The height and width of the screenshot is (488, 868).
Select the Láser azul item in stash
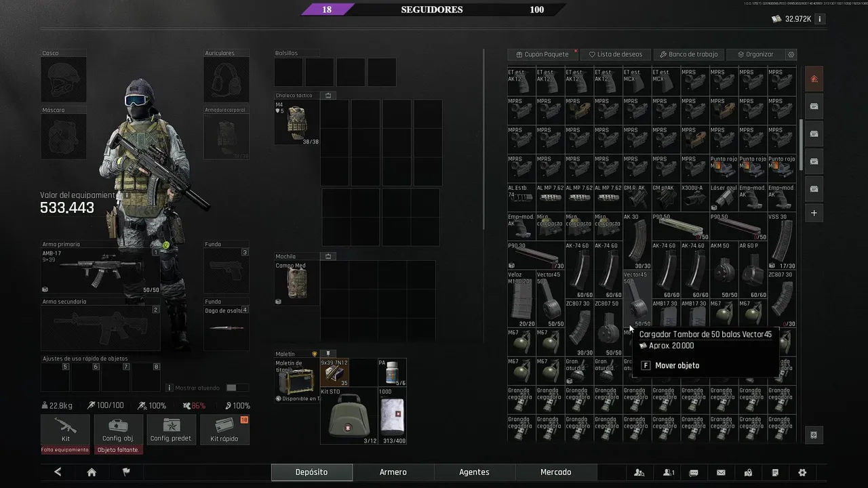(x=724, y=197)
